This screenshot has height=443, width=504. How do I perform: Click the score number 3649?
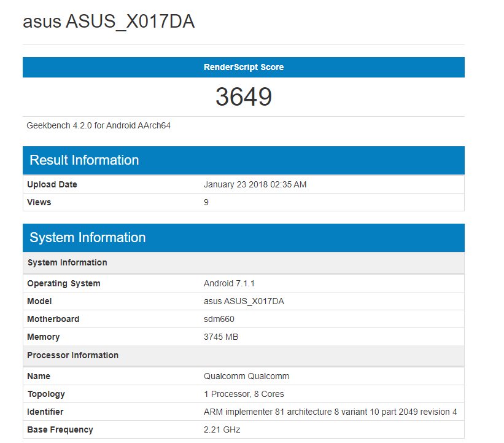point(243,97)
